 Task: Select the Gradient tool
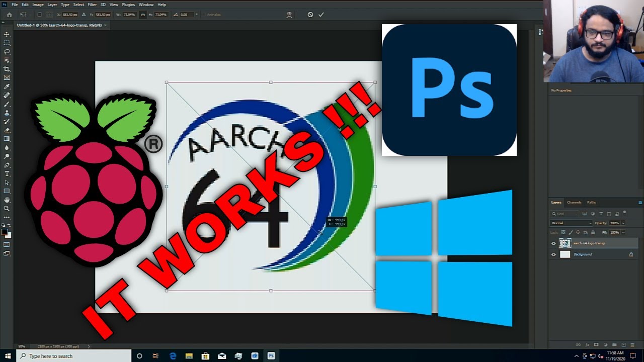coord(7,139)
